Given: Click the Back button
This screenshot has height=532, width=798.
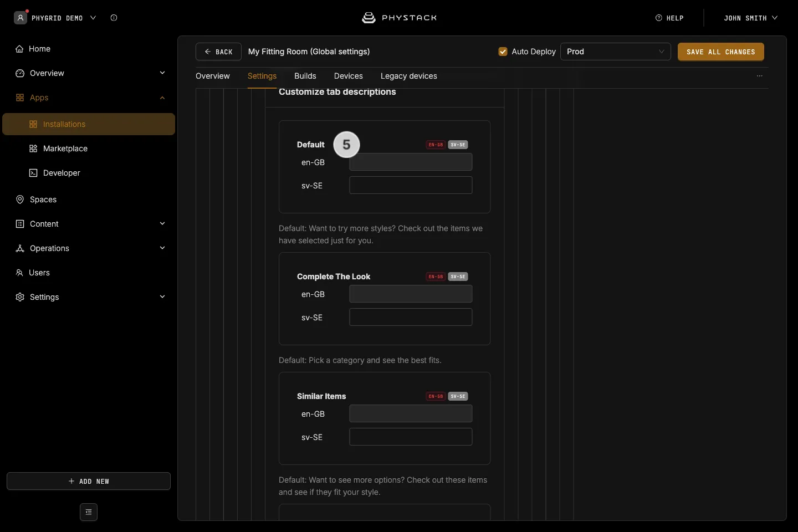Looking at the screenshot, I should tap(218, 52).
